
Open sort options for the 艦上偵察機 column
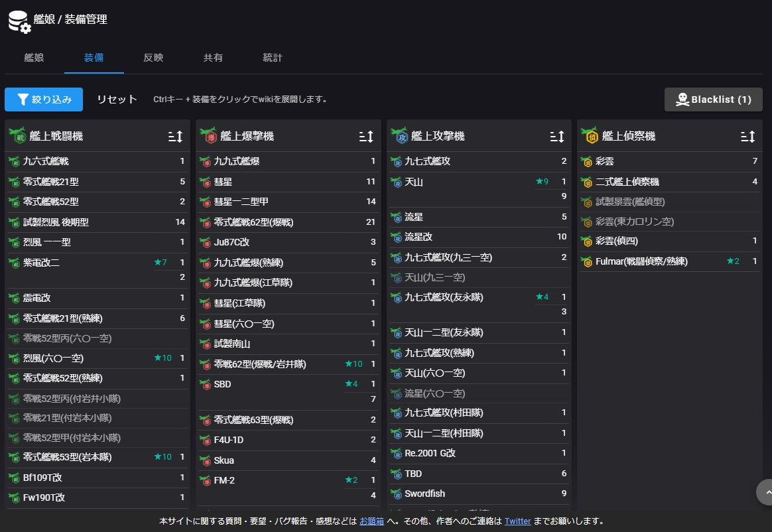click(747, 135)
